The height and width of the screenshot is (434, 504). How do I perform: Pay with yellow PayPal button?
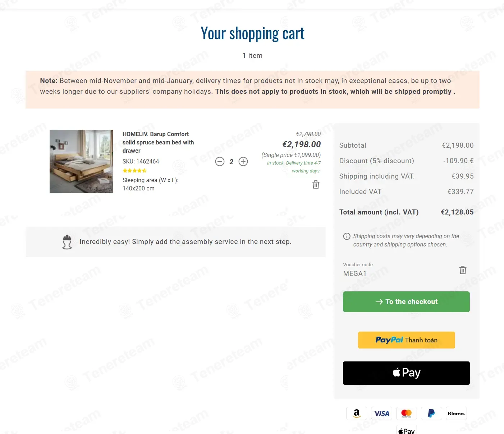[x=406, y=340]
